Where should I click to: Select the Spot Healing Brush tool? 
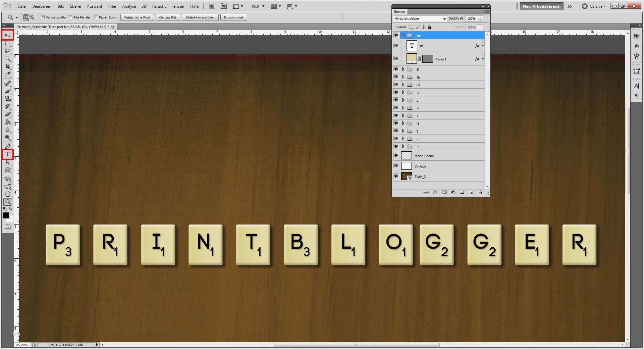8,83
